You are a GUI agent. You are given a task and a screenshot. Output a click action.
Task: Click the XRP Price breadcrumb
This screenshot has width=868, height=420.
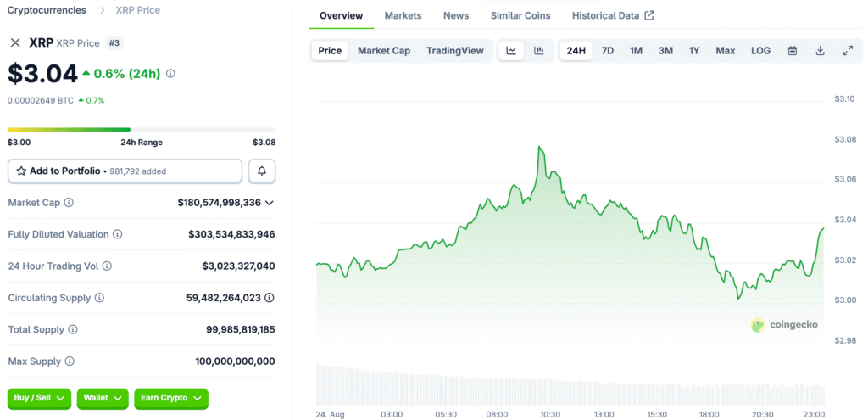pos(138,10)
